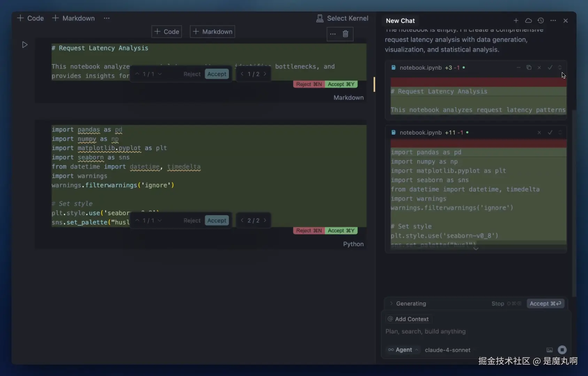Image resolution: width=588 pixels, height=376 pixels.
Task: Go to next diff at 2 / 2
Action: pos(265,220)
